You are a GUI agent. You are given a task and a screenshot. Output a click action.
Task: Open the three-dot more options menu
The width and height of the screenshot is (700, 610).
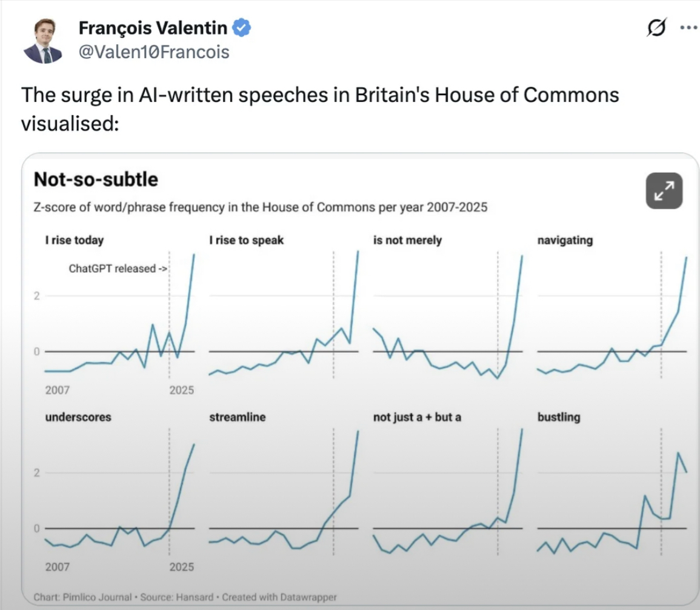688,27
